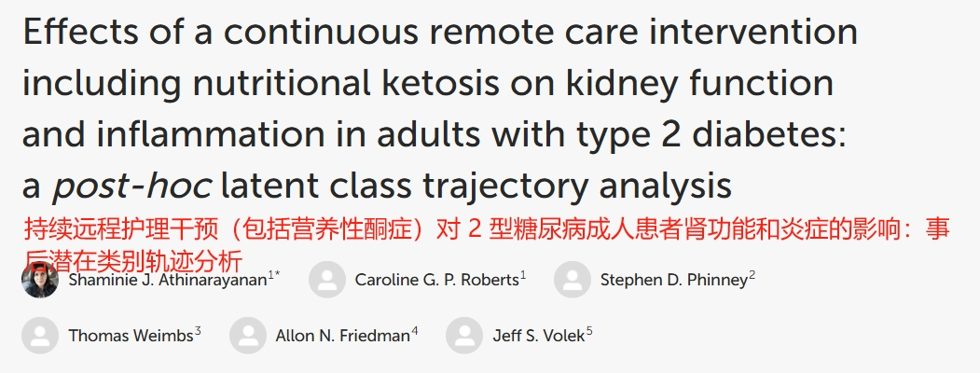Open author link Jeff S. Volek
This screenshot has width=980, height=373.
539,336
